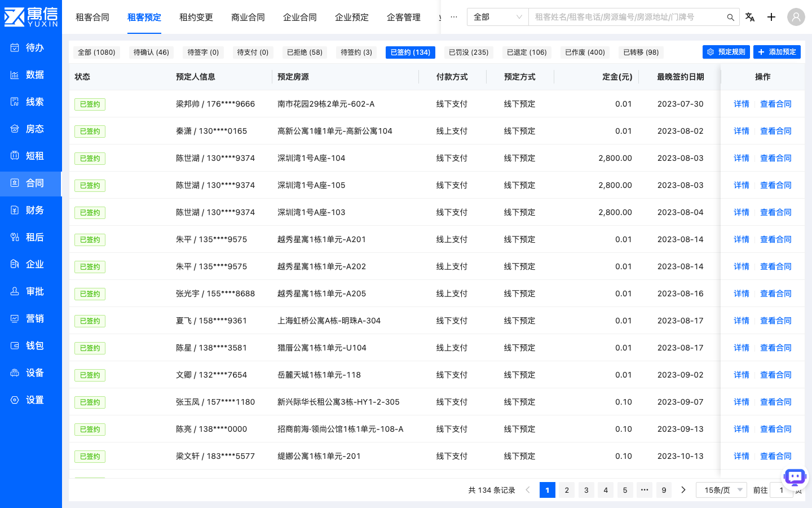Viewport: 812px width, 508px height.
Task: Switch to the 企业预定 tab
Action: click(352, 17)
